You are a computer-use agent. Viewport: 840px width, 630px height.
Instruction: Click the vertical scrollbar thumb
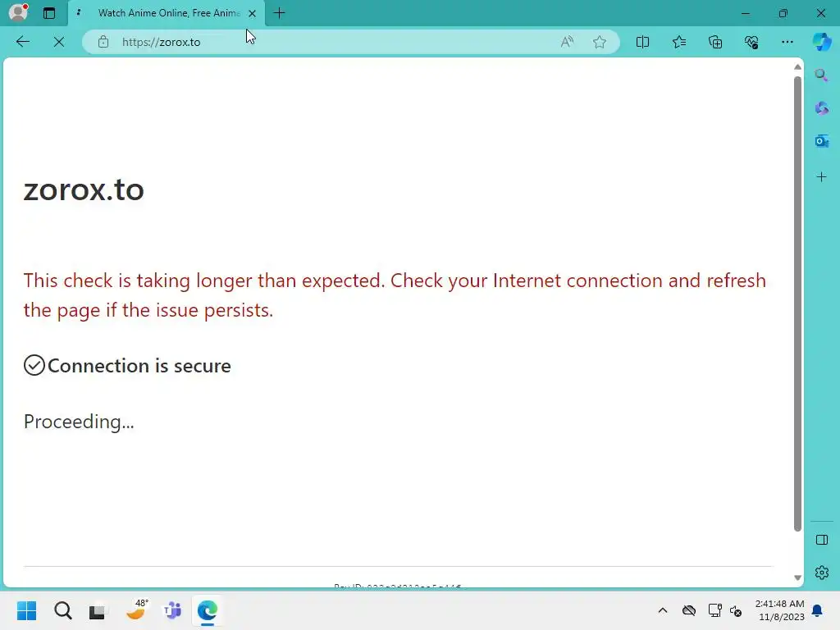(797, 304)
